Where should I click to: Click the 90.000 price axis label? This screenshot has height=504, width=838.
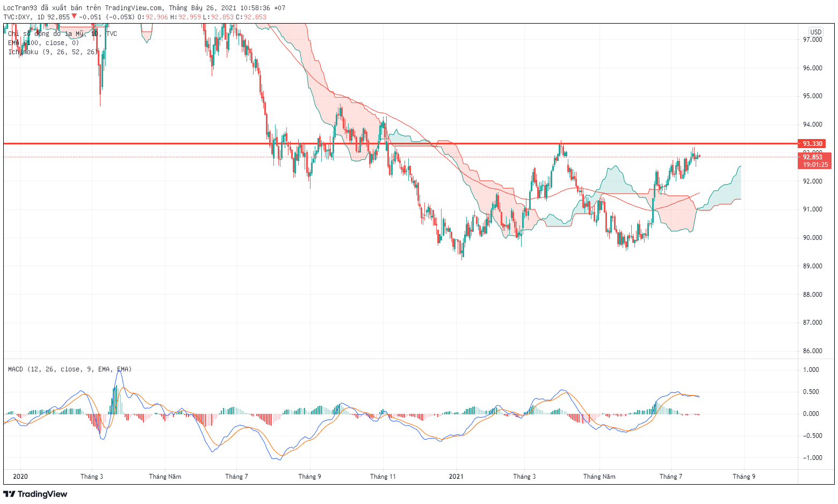pyautogui.click(x=812, y=238)
